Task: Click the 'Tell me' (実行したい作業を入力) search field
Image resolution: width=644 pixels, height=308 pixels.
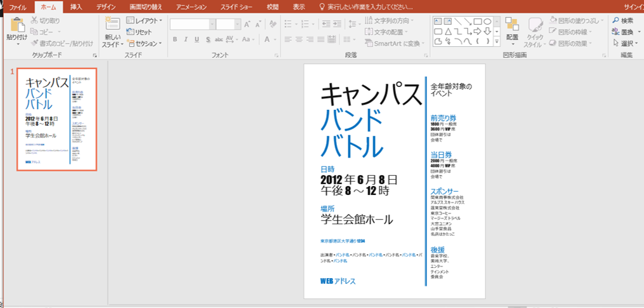Action: click(368, 7)
